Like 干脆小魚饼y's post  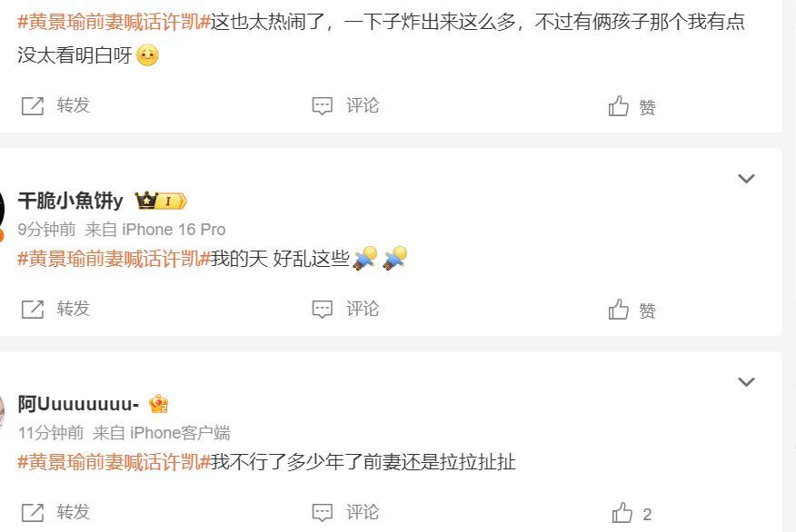632,310
